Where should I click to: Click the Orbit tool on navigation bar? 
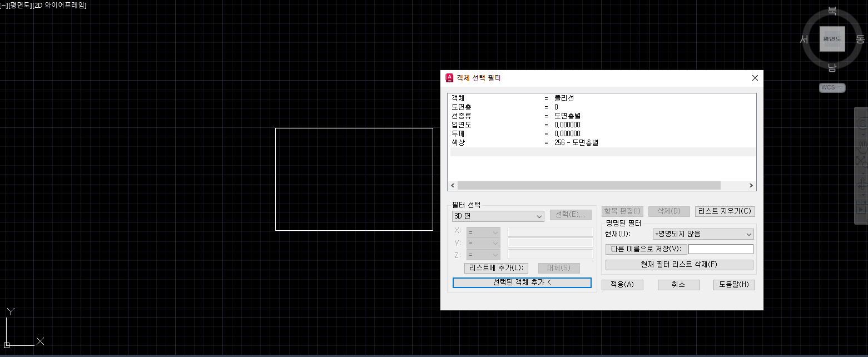click(862, 184)
